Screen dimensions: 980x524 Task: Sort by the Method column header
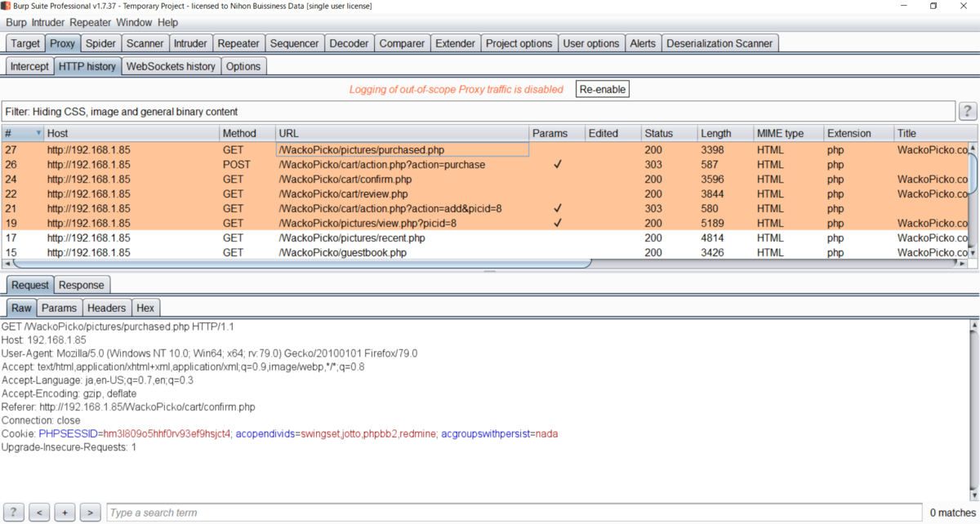[247, 133]
